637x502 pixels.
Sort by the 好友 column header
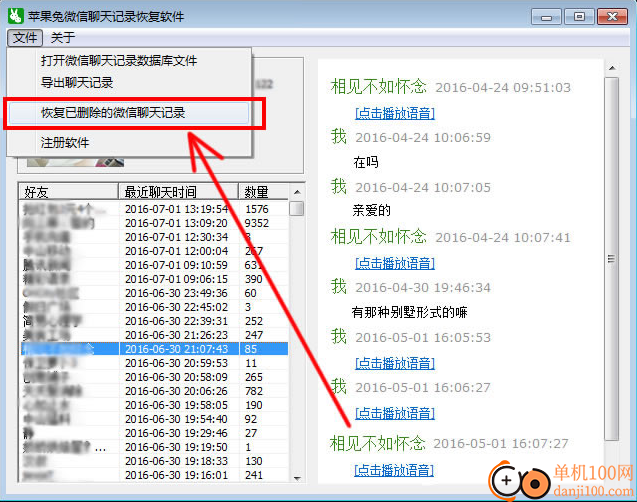pos(69,192)
